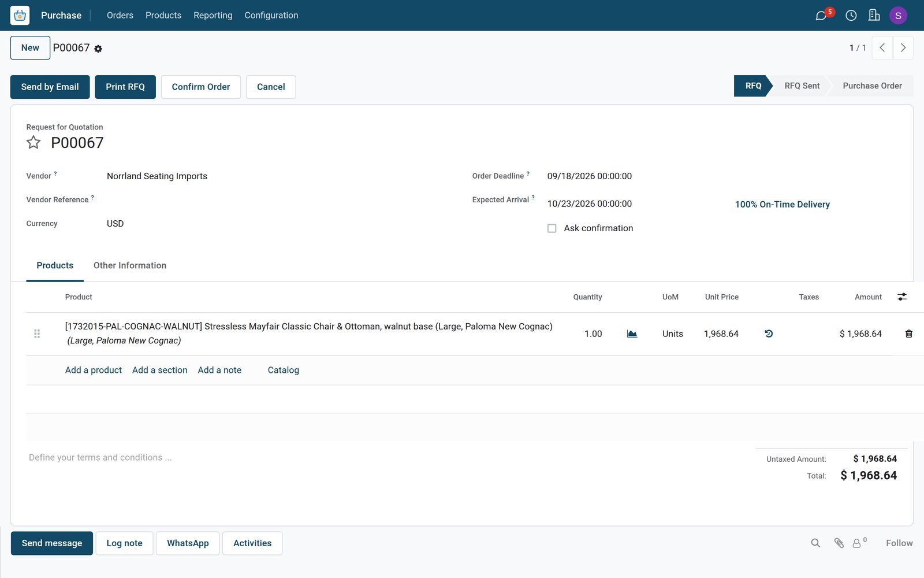Screen dimensions: 924x578
Task: Select the Products tab in the form
Action: (55, 265)
